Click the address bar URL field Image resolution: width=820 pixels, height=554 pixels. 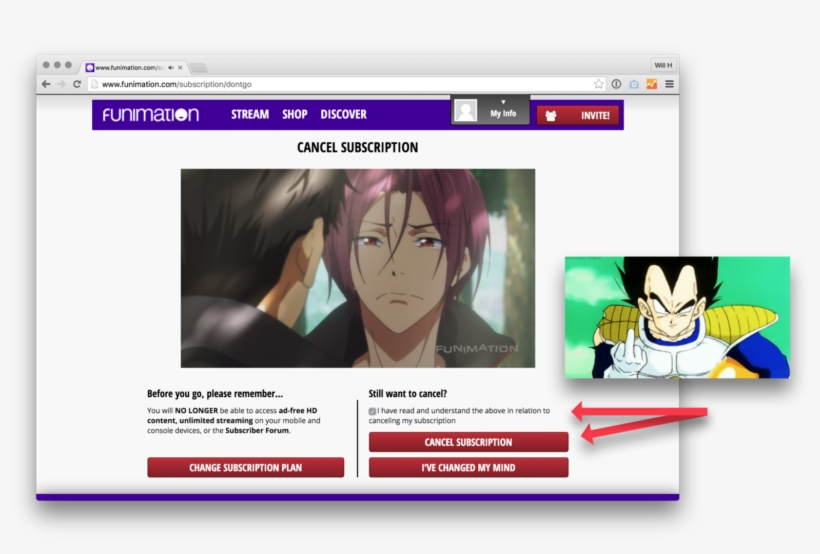click(345, 84)
